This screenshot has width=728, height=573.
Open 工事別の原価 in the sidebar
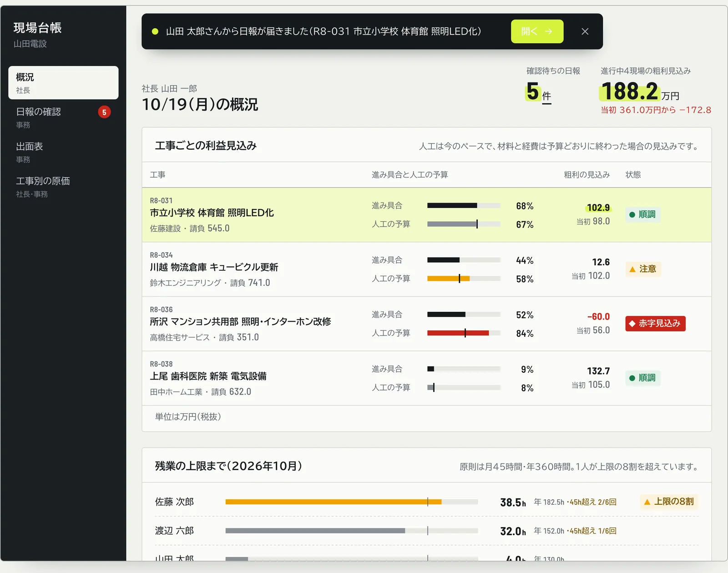63,186
